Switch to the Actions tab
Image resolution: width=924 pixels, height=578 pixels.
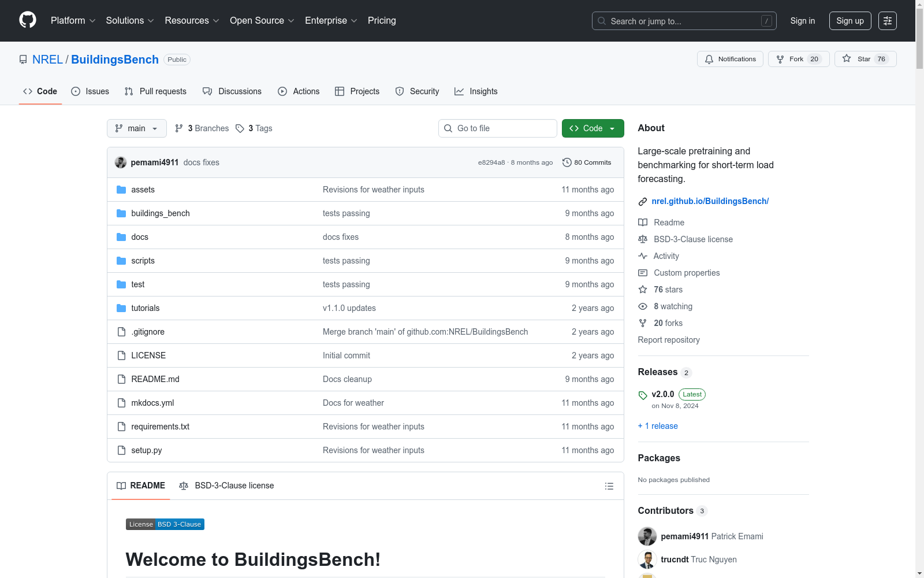[x=299, y=91]
